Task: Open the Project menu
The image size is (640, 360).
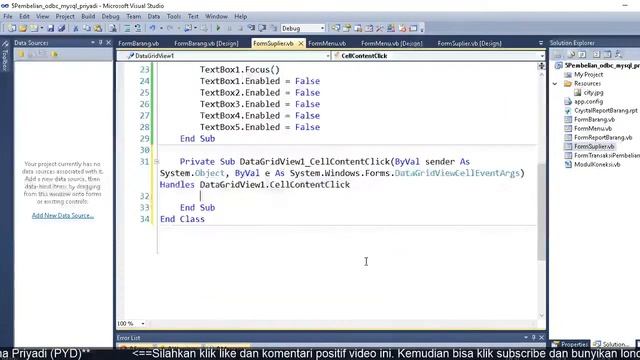Action: [x=65, y=16]
